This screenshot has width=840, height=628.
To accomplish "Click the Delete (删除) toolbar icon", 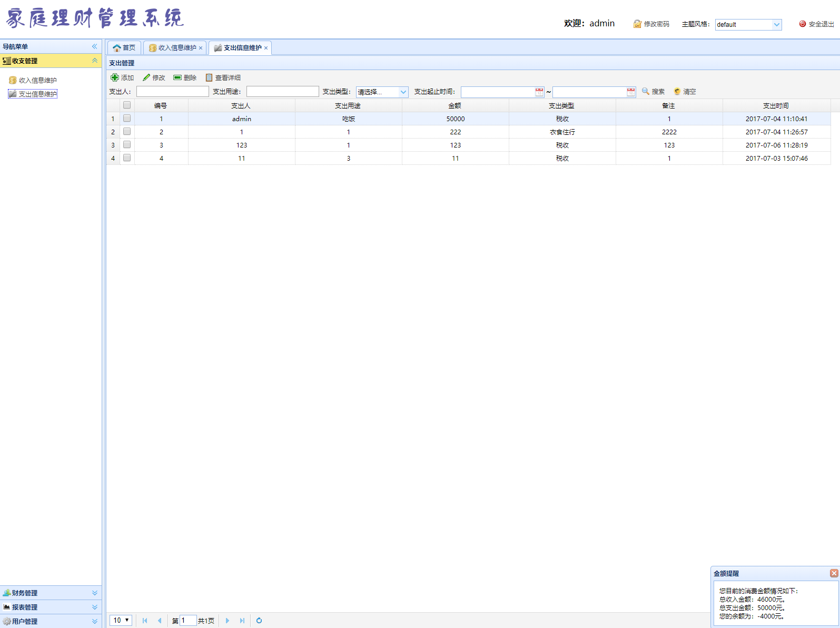I will tap(177, 77).
